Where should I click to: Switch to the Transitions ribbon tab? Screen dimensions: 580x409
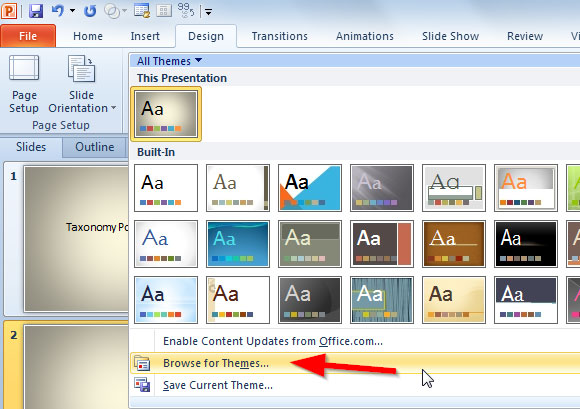point(280,36)
